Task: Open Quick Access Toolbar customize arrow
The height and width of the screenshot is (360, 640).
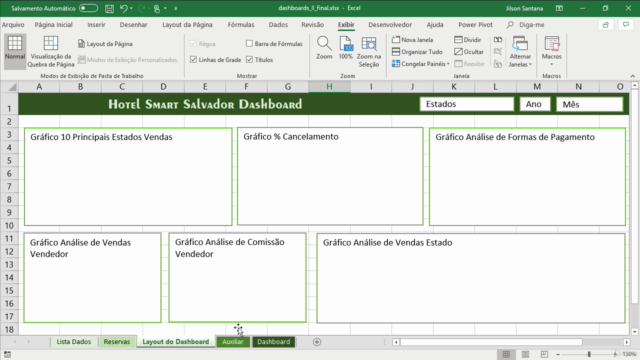Action: point(176,8)
